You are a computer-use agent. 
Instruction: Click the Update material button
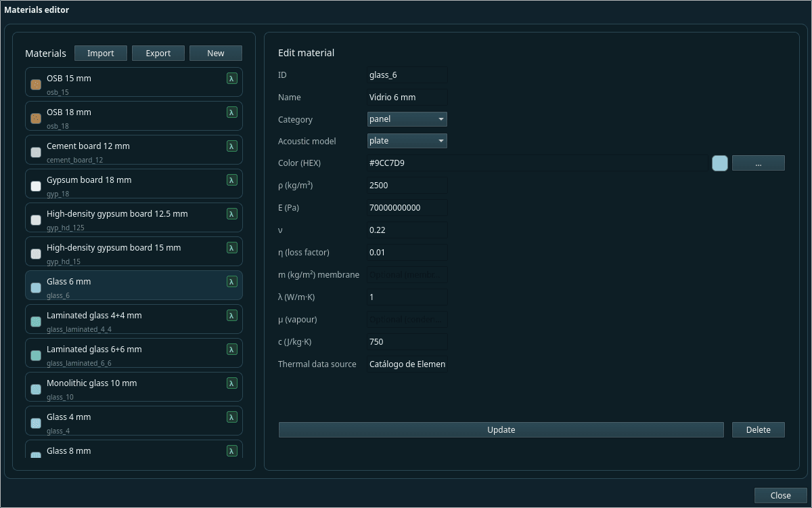click(x=501, y=430)
